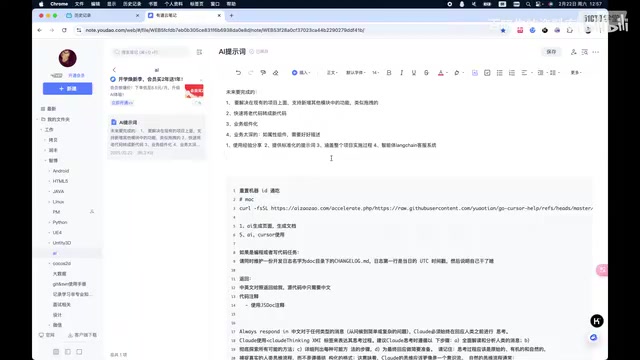The image size is (640, 360).
Task: Open a new Chrome tab
Action: (231, 16)
